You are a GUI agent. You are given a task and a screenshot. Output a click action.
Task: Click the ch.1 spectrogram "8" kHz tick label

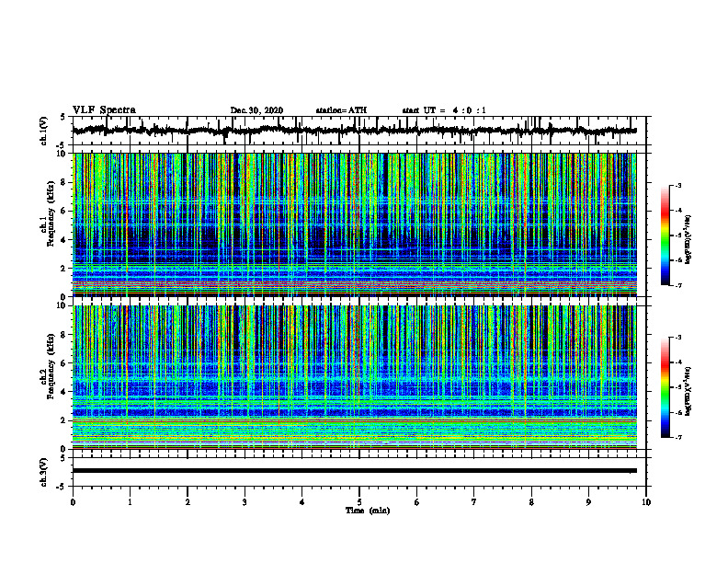coord(64,182)
